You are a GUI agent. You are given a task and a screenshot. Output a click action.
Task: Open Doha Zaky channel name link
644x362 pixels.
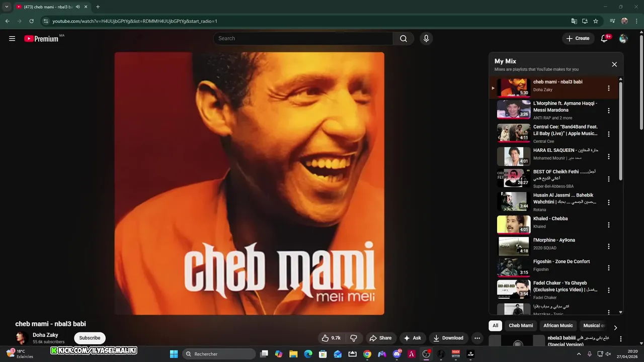45,335
